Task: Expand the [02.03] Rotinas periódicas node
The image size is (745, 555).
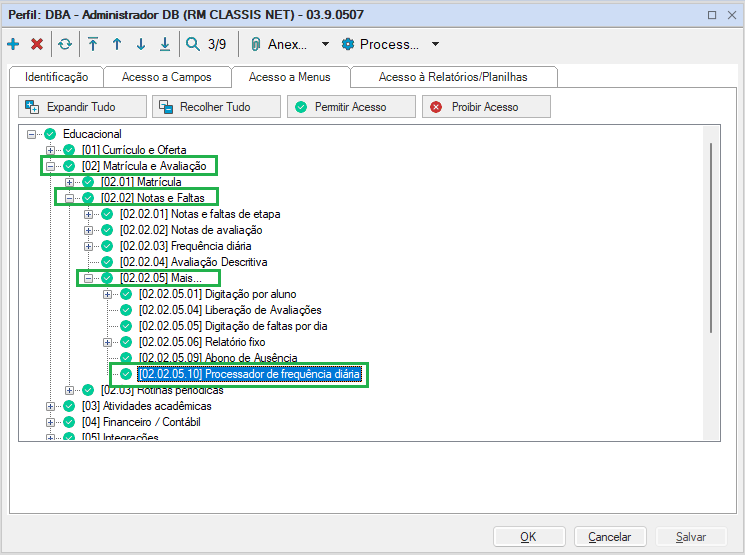Action: (x=69, y=391)
